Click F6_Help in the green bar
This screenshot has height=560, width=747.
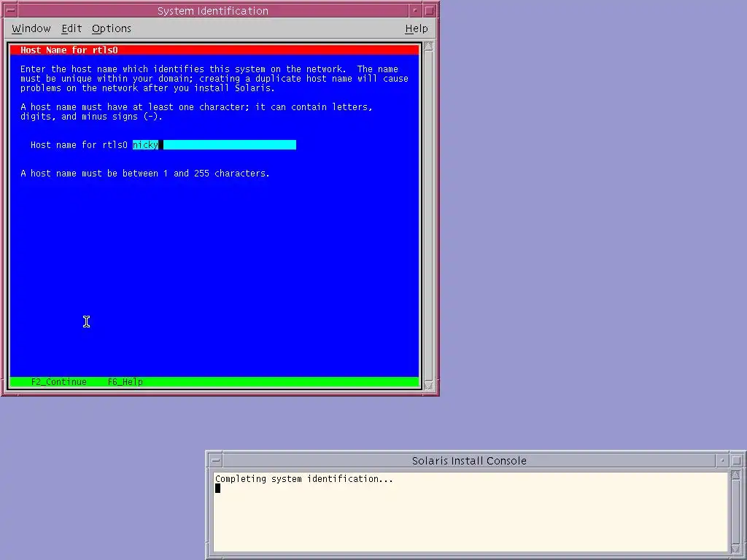point(125,382)
